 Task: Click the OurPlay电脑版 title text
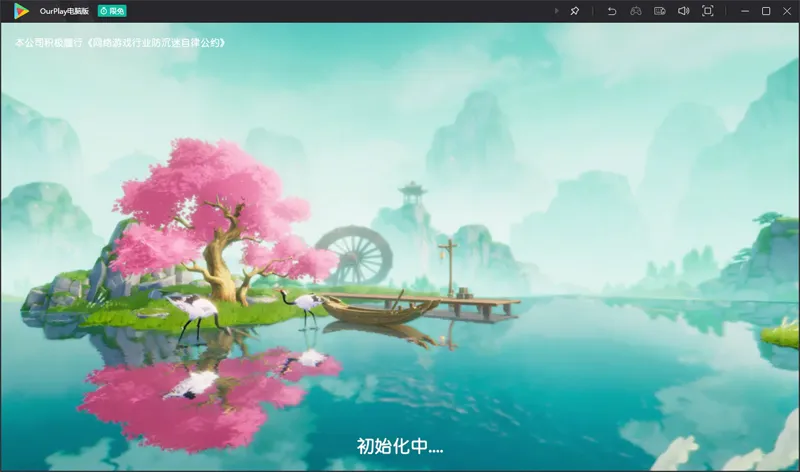pyautogui.click(x=64, y=11)
